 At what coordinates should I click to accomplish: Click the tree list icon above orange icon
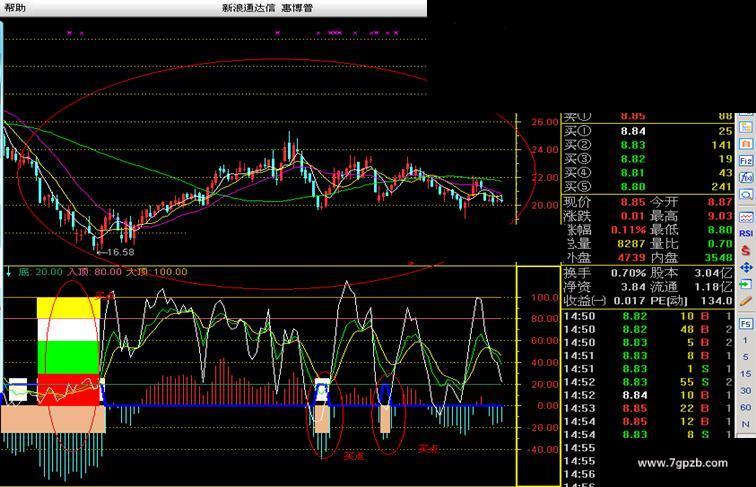coord(746,127)
